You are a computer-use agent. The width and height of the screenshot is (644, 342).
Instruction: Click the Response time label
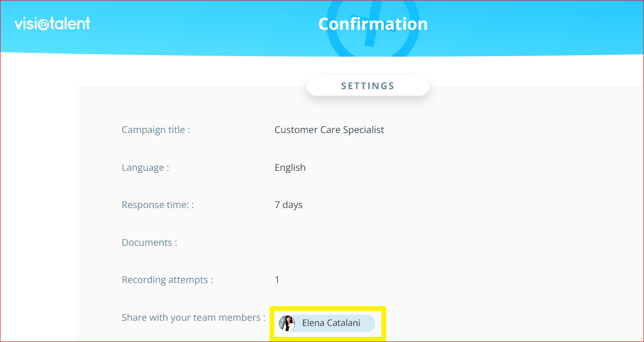(x=158, y=205)
